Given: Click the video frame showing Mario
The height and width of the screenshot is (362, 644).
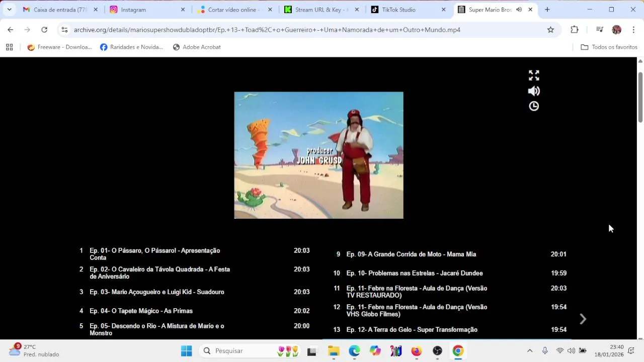Looking at the screenshot, I should (x=318, y=155).
